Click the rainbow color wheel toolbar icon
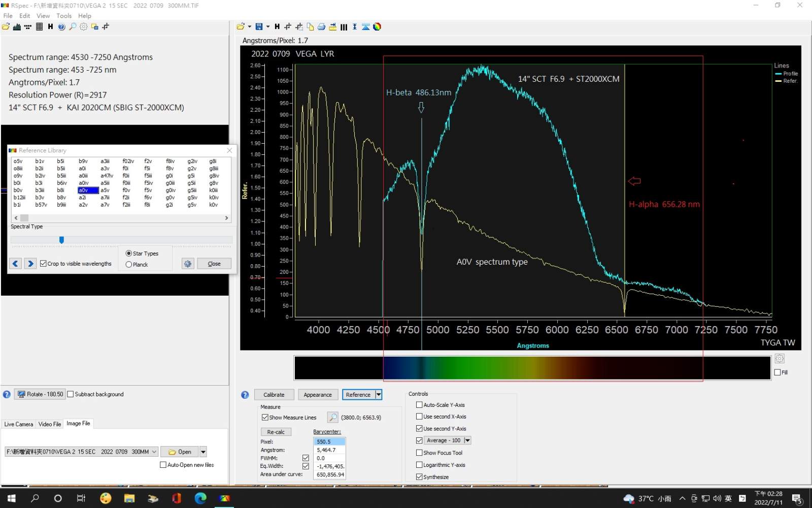Image resolution: width=812 pixels, height=508 pixels. click(x=377, y=27)
